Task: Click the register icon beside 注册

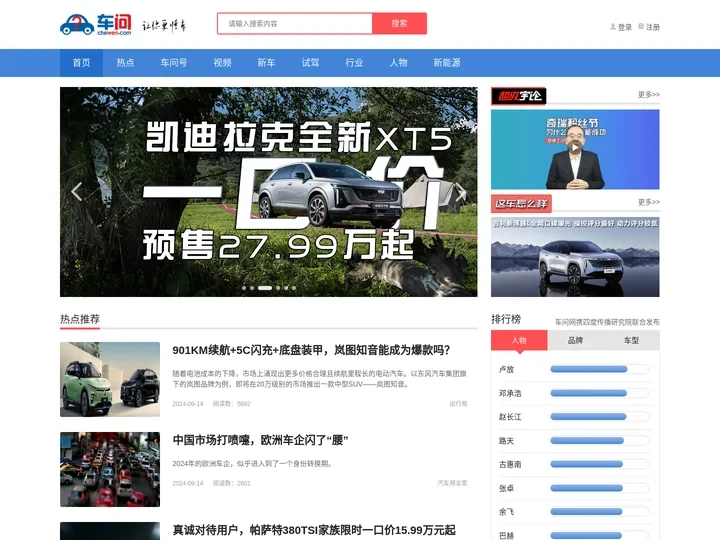Action: tap(641, 27)
